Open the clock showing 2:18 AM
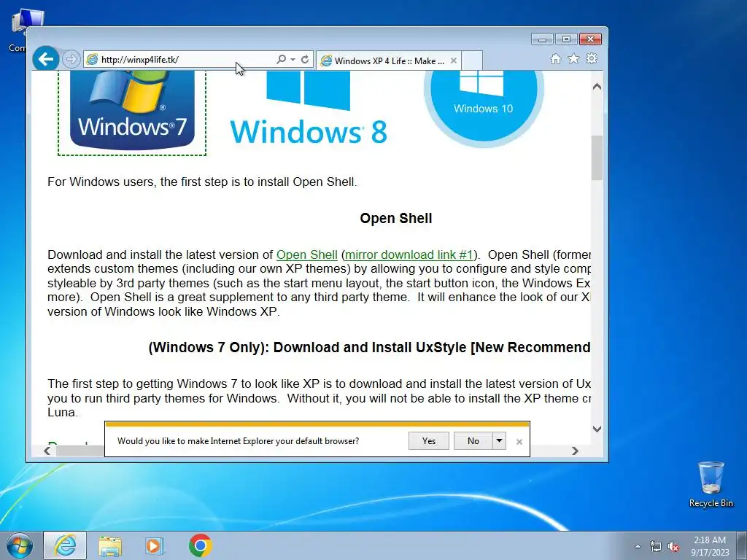Viewport: 747px width, 560px height. pyautogui.click(x=710, y=546)
